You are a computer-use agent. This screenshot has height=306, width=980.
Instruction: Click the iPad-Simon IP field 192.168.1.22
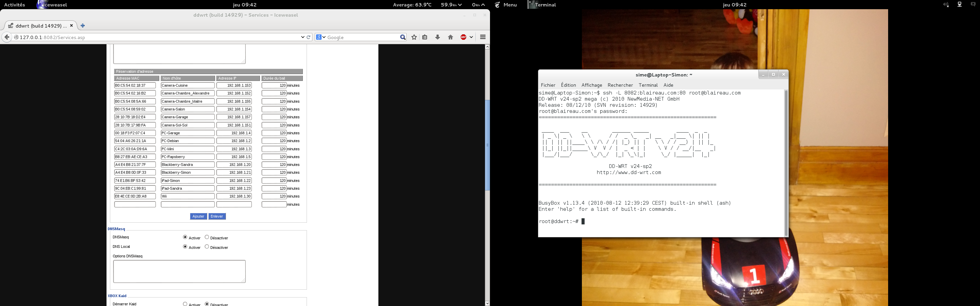234,181
